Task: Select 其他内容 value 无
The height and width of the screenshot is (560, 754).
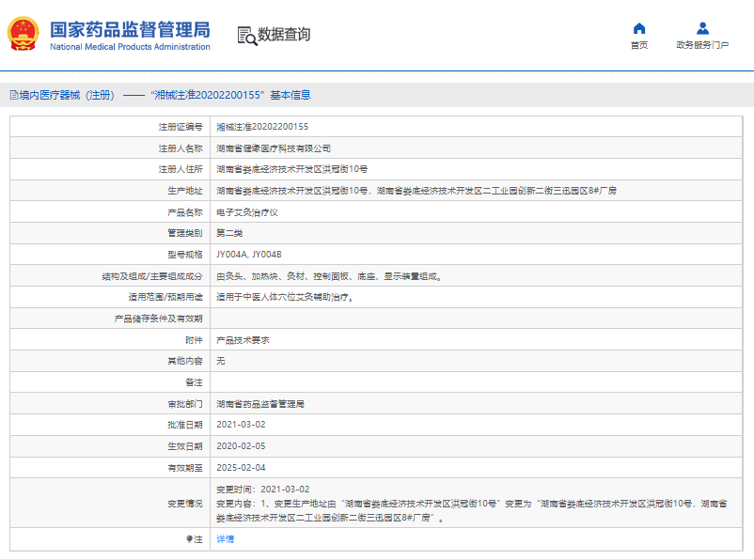Action: click(221, 361)
